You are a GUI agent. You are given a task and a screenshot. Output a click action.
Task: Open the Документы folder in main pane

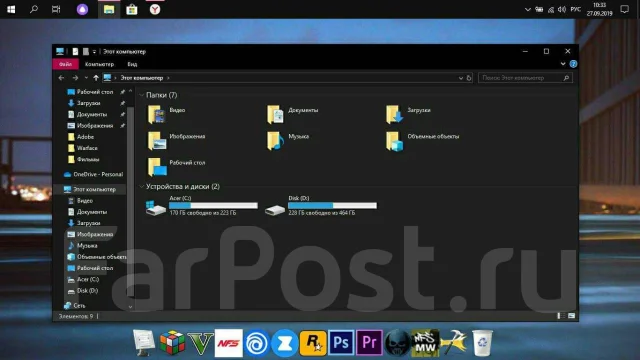293,114
